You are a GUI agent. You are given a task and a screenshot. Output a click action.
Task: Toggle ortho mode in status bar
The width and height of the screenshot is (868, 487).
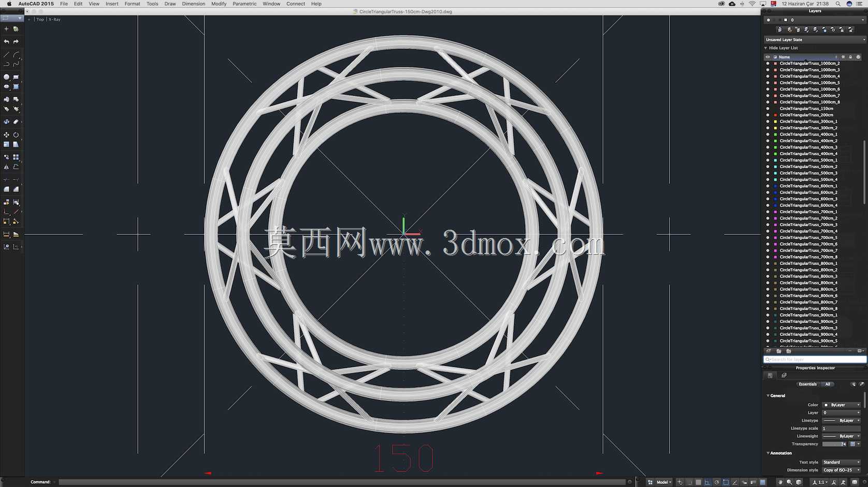(707, 482)
